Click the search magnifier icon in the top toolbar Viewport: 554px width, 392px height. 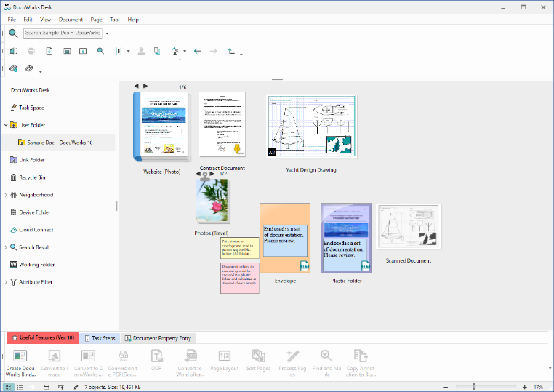pyautogui.click(x=13, y=33)
